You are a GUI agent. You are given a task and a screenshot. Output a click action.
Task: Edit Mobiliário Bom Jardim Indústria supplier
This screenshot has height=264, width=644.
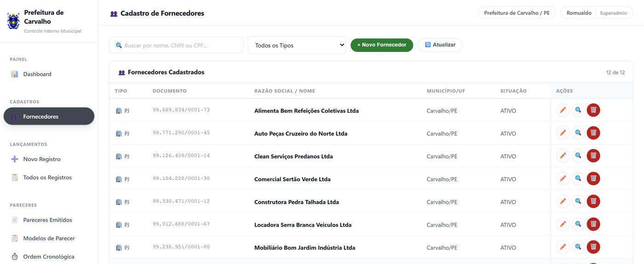563,247
